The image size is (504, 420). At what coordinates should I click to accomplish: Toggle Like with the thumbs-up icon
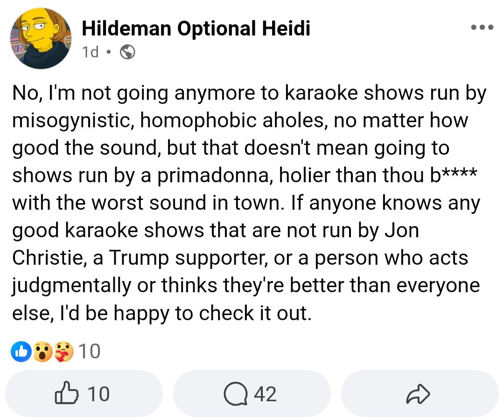click(66, 394)
